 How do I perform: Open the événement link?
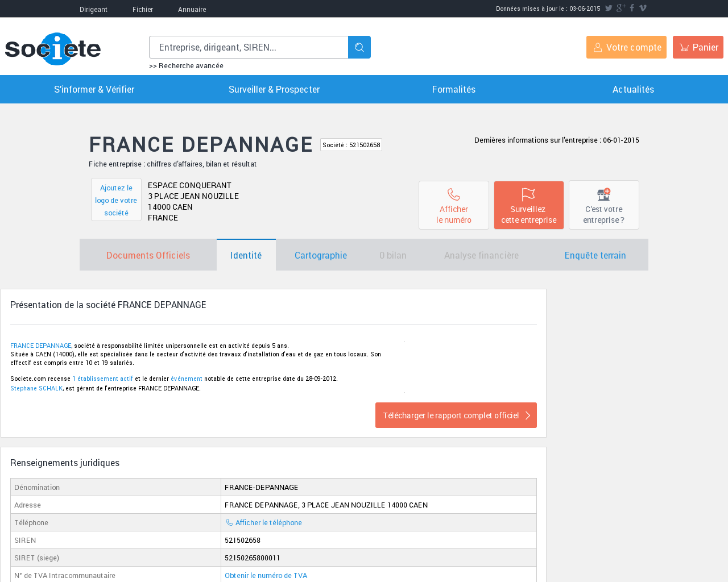187,379
